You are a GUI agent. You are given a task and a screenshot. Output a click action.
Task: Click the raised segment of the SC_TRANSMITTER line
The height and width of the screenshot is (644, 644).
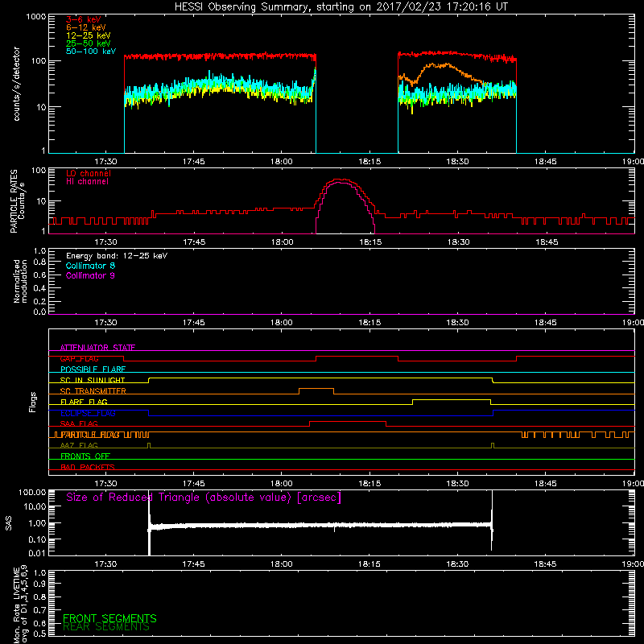click(x=316, y=389)
